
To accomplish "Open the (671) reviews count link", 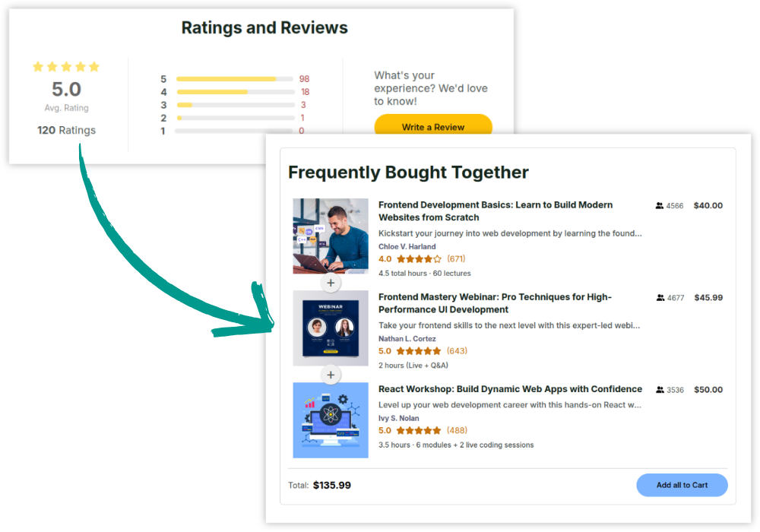I will click(456, 259).
